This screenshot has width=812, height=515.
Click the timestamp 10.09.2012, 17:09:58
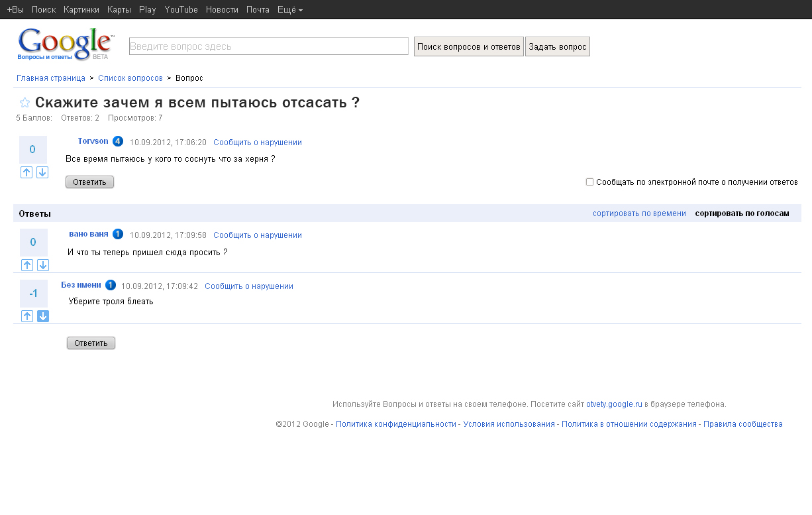[x=168, y=235]
